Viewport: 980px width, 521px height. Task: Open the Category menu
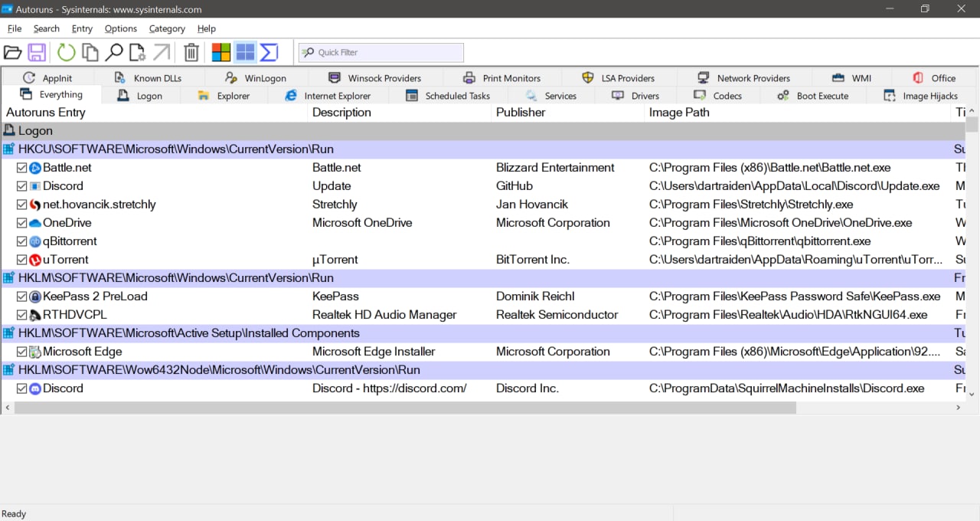(x=167, y=28)
